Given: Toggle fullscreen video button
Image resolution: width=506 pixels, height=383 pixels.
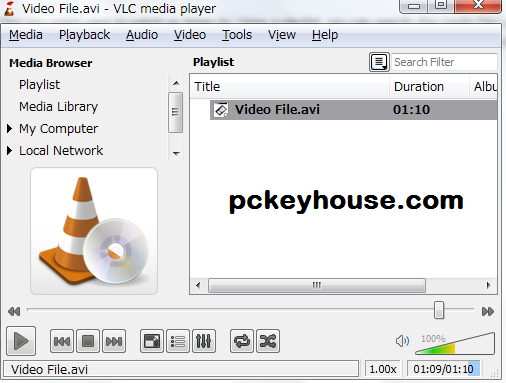Looking at the screenshot, I should [152, 341].
